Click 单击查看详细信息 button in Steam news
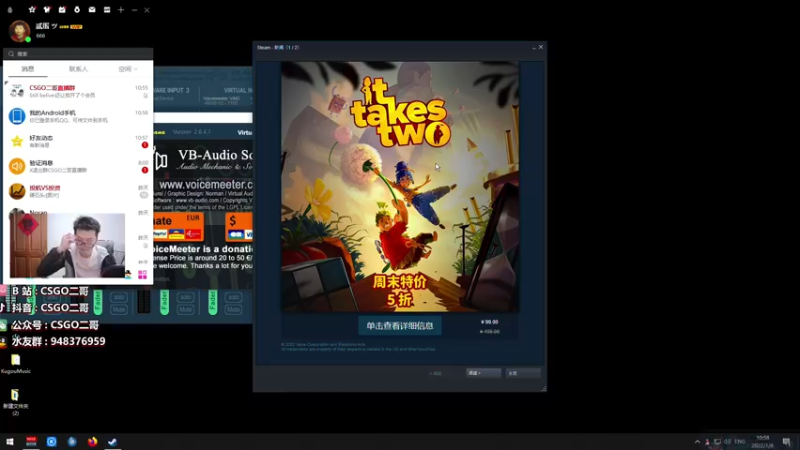This screenshot has height=450, width=800. click(x=399, y=326)
